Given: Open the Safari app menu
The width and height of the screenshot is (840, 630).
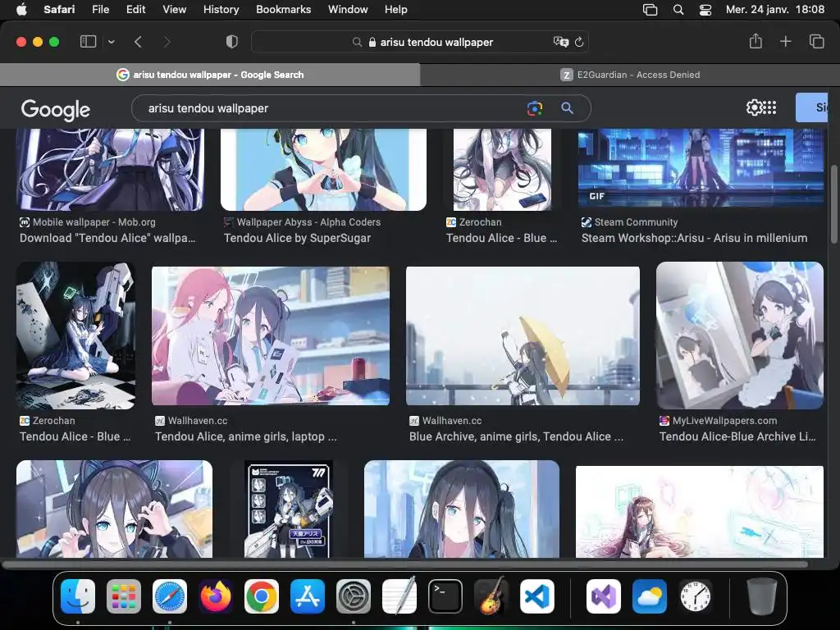Looking at the screenshot, I should [x=59, y=9].
